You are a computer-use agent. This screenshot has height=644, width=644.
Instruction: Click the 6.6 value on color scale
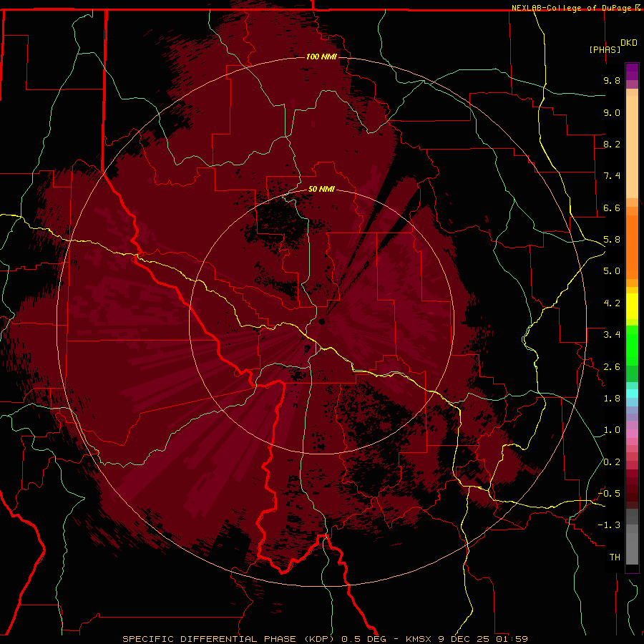pyautogui.click(x=612, y=208)
